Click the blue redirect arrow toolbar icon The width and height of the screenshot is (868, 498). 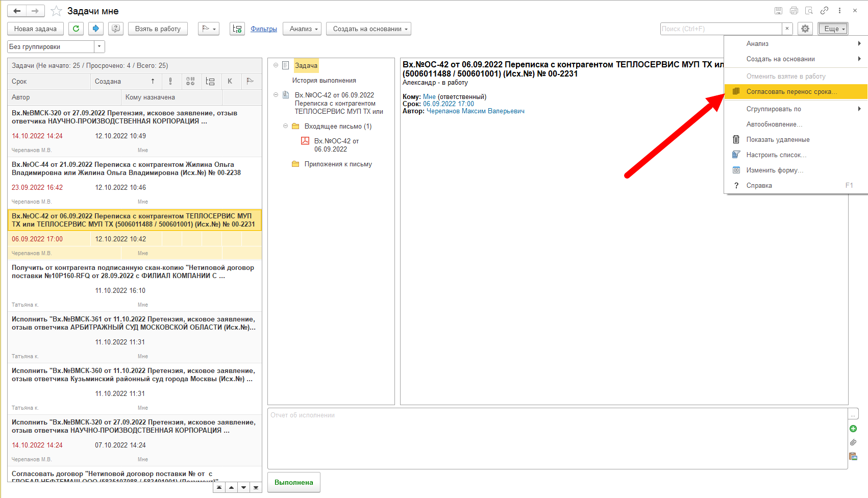(96, 29)
